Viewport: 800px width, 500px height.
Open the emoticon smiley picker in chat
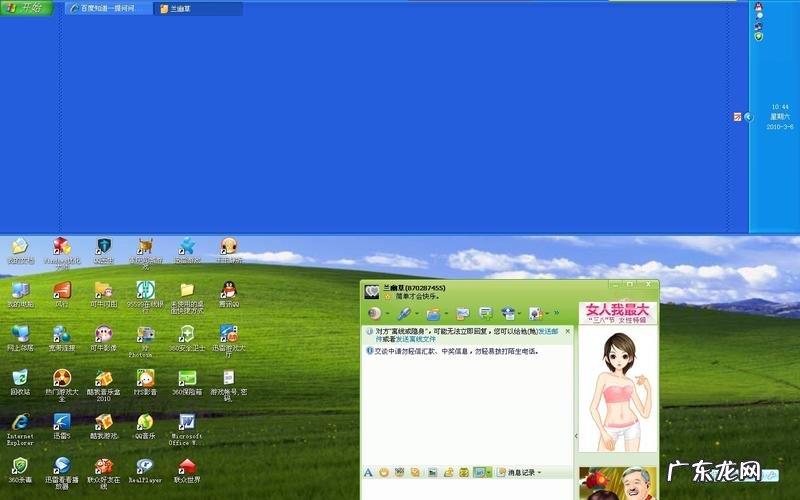click(383, 471)
